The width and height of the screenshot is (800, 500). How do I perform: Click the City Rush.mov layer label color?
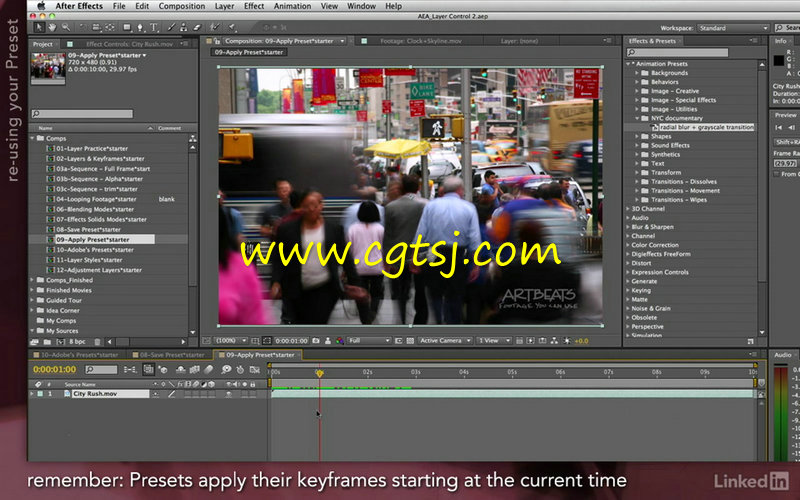(40, 394)
